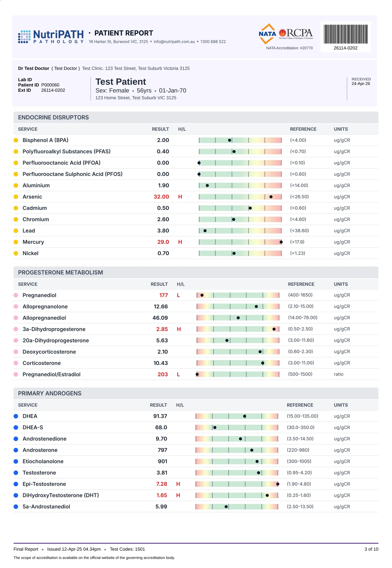This screenshot has width=392, height=568.
Task: Click the DHEA-S range bar marker
Action: [215, 428]
